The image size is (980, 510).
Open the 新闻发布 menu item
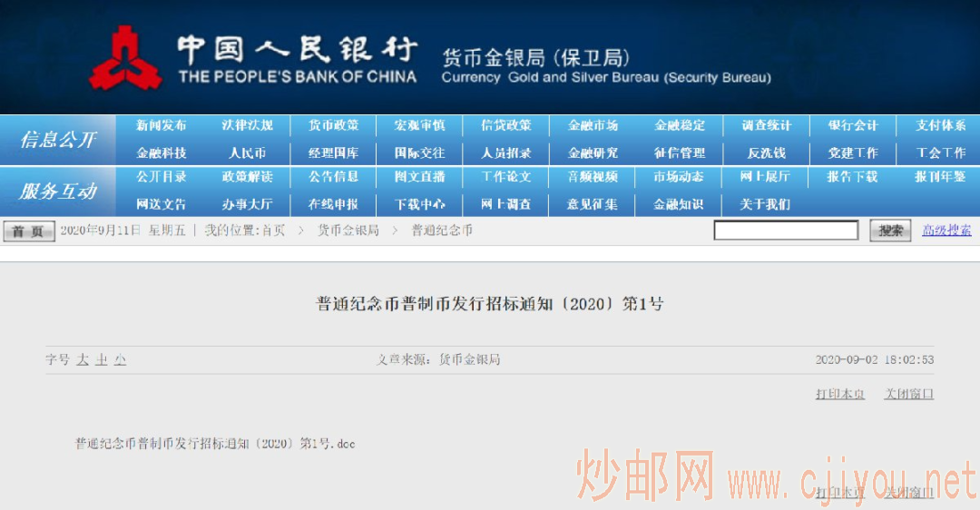click(x=162, y=125)
